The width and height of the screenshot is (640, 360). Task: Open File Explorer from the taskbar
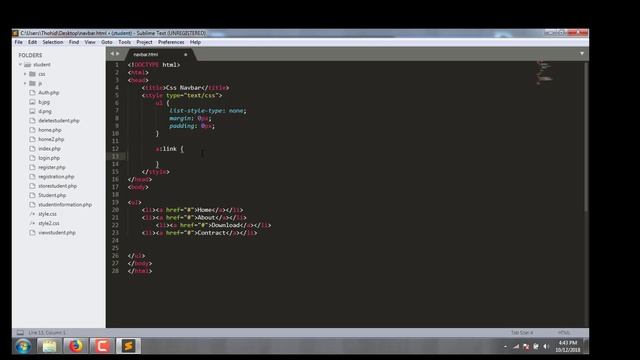coord(49,346)
